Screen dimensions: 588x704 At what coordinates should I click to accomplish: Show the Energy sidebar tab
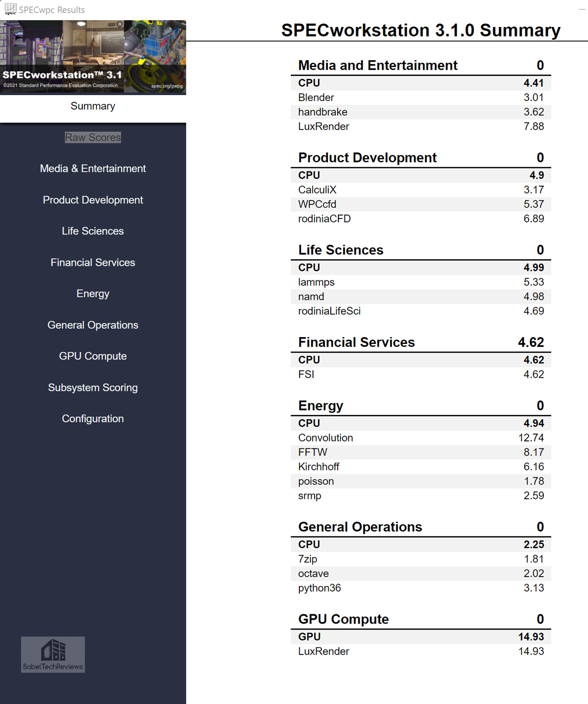pyautogui.click(x=93, y=294)
